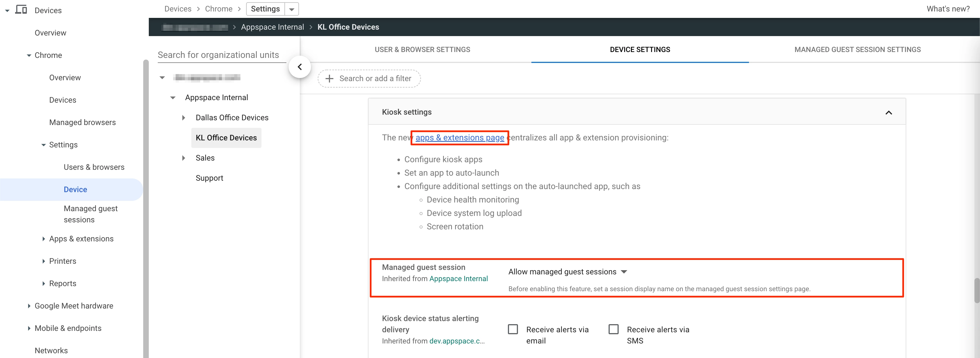Enable Receive alerts via SMS checkbox
The height and width of the screenshot is (358, 980).
[613, 329]
